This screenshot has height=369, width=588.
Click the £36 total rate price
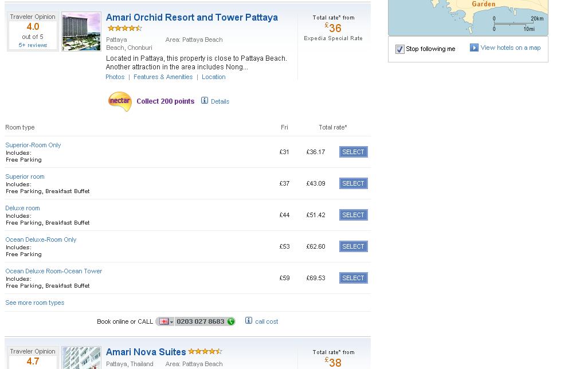click(x=333, y=28)
